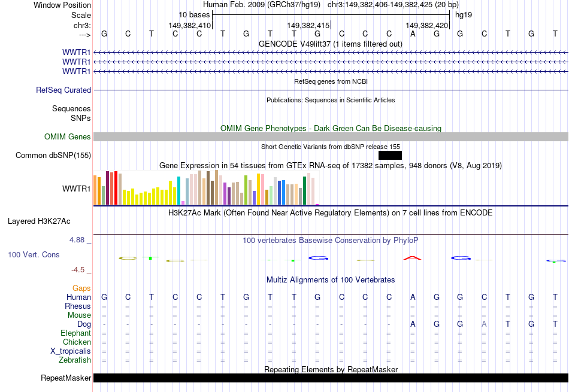
Task: Click the gray OMIM Genes bar
Action: pyautogui.click(x=331, y=136)
